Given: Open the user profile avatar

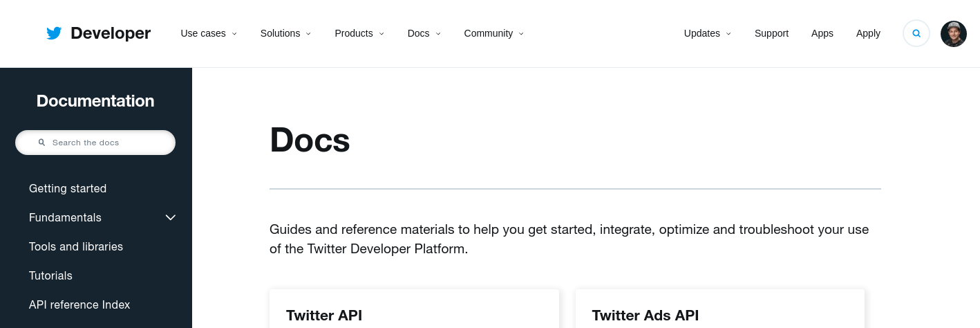Looking at the screenshot, I should coord(954,34).
